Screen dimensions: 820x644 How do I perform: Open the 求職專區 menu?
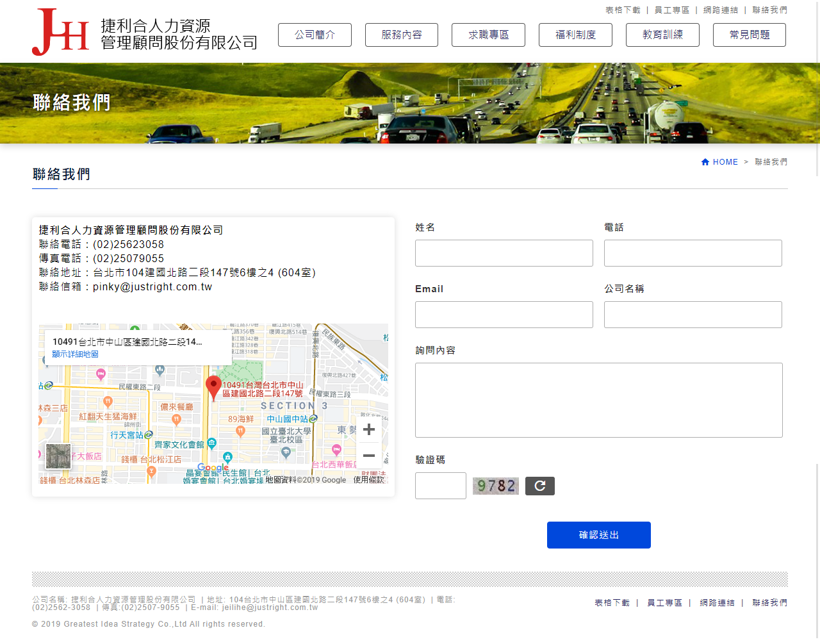(x=488, y=35)
